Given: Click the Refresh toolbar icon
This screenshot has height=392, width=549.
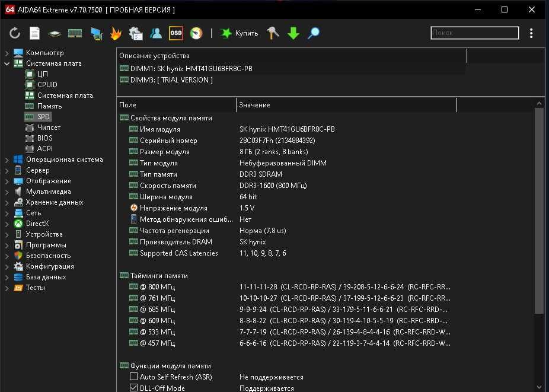Looking at the screenshot, I should click(x=15, y=33).
